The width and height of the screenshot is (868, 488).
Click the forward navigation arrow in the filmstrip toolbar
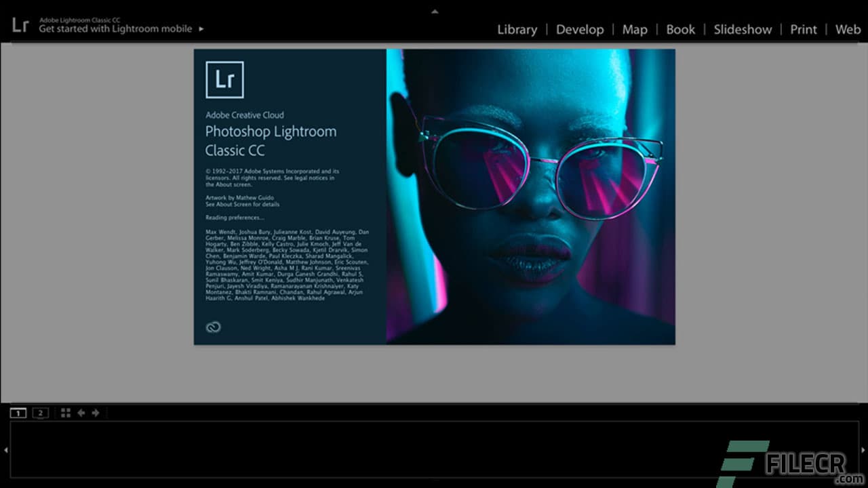tap(96, 412)
